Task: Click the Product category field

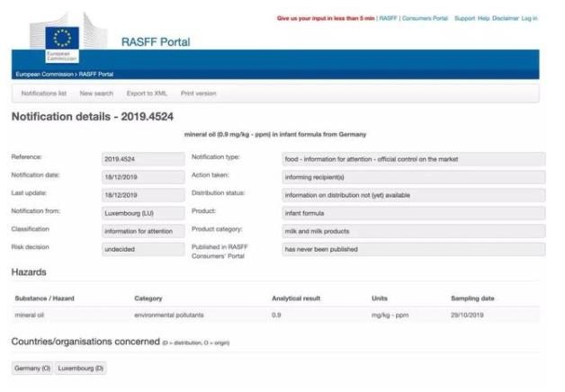Action: click(x=413, y=231)
